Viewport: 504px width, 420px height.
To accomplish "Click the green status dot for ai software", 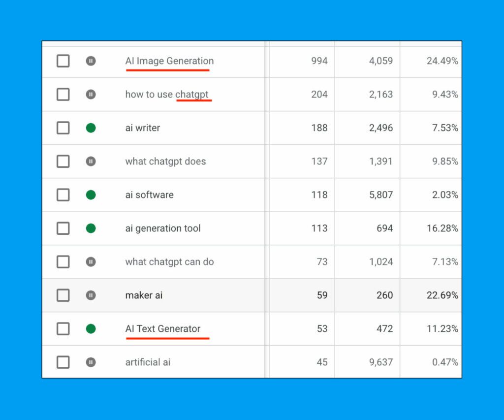I will [x=91, y=194].
